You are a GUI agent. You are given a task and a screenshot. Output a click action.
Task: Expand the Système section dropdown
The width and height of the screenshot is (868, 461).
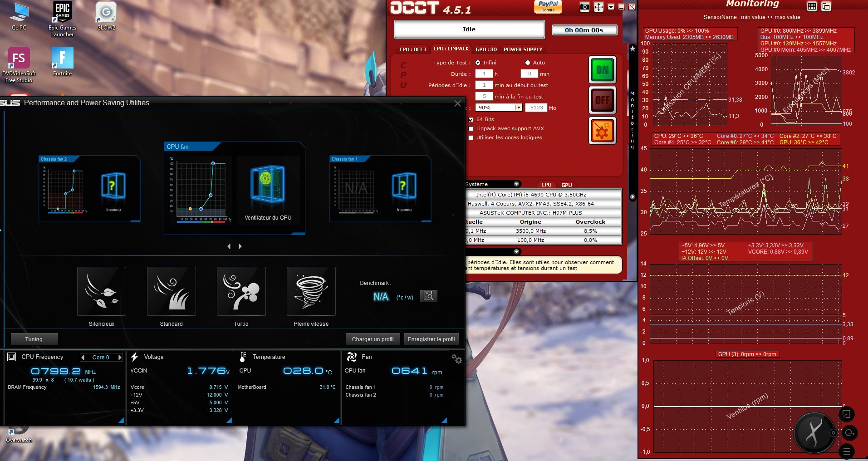tap(516, 184)
